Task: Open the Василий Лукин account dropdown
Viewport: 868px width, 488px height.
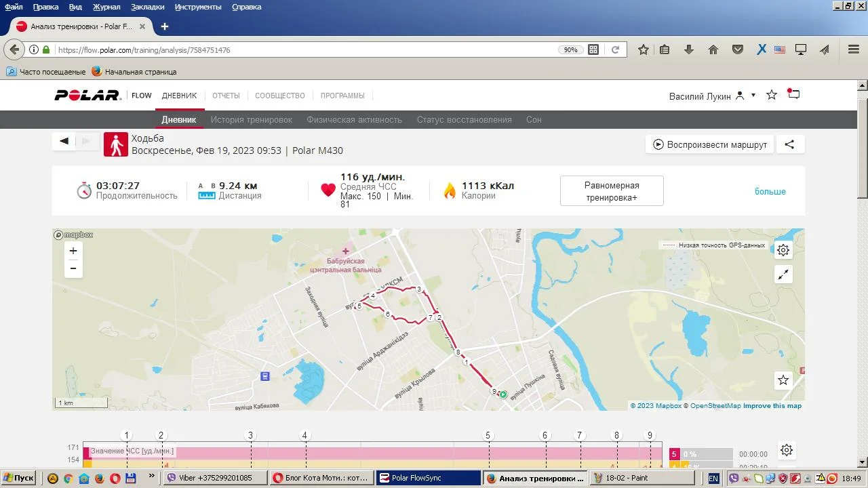Action: 712,96
